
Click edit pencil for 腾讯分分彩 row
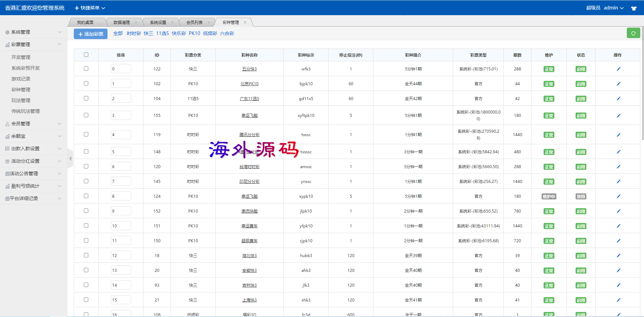[x=618, y=135]
